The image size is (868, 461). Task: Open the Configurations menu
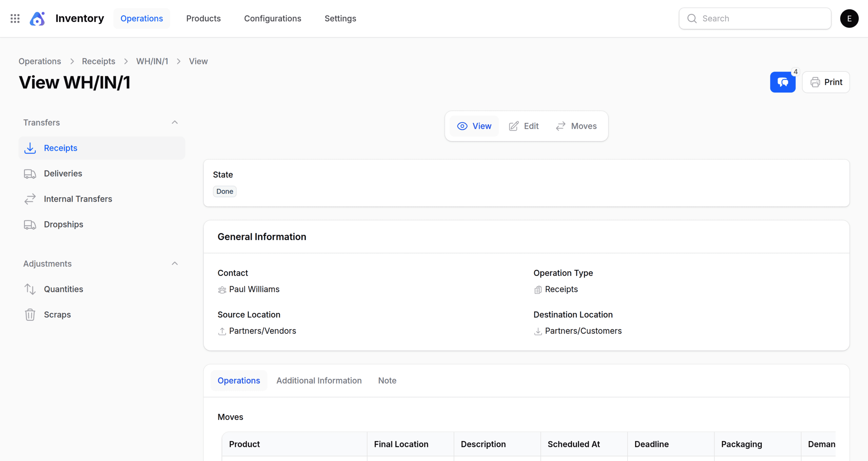coord(272,18)
